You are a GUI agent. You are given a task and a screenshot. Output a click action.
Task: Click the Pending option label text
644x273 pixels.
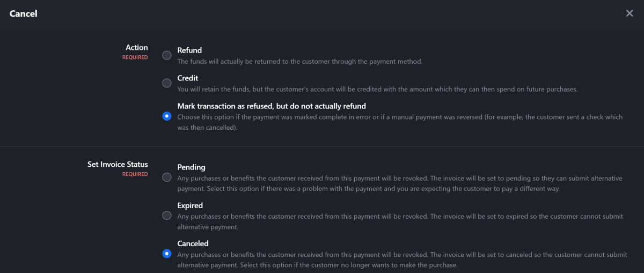tap(192, 167)
